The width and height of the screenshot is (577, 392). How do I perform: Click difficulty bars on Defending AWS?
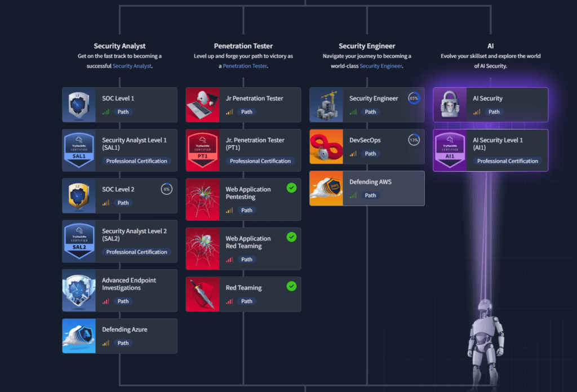[353, 195]
